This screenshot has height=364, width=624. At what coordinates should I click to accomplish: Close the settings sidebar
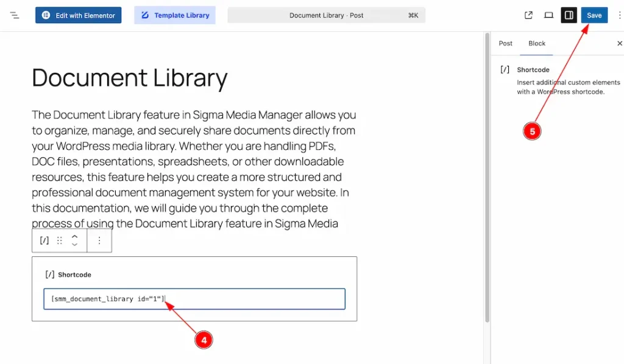(620, 43)
